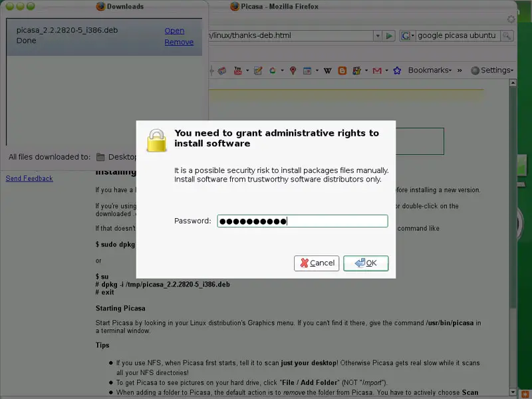Expand the YouTube toolbar dropdown arrow
Viewport: 532px width, 399px height.
tap(247, 70)
